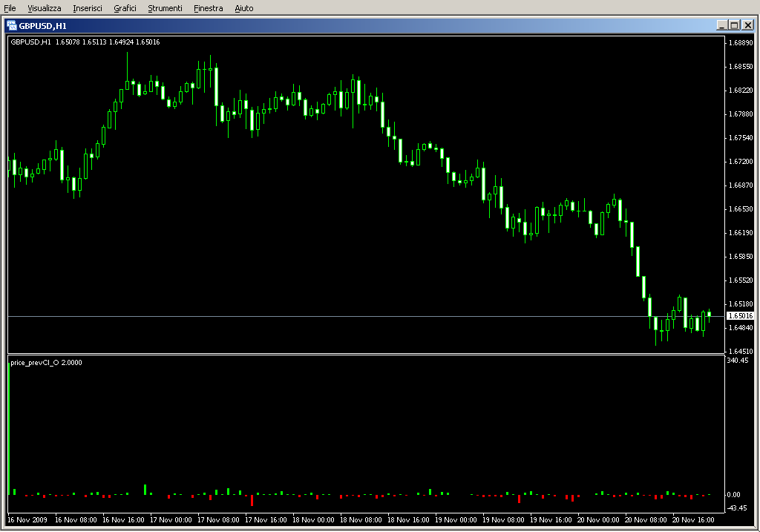Select the tall green histogram bar at far left

coord(9,429)
